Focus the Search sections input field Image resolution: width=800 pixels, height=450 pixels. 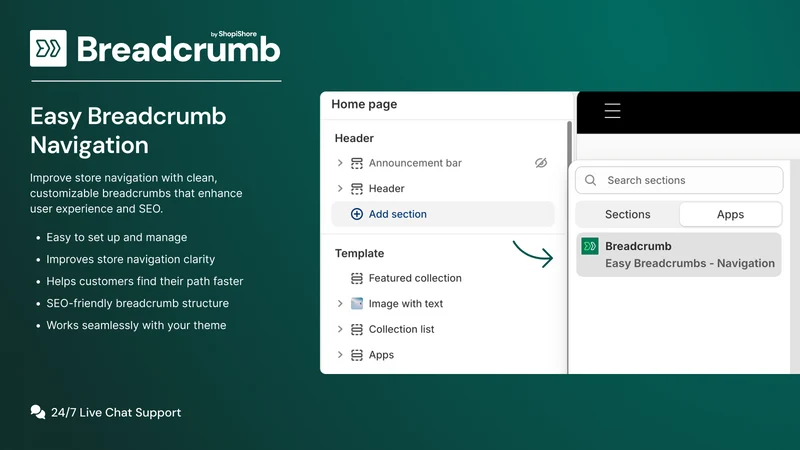[679, 180]
